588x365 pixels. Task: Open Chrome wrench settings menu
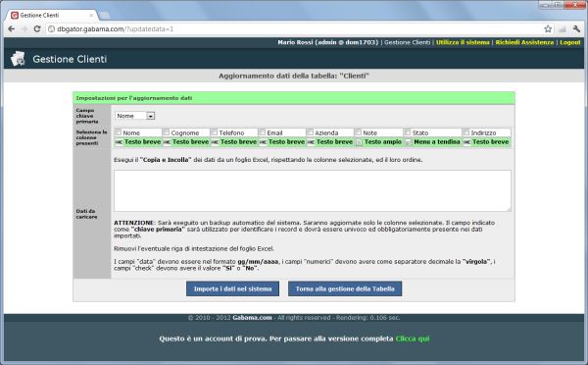(576, 28)
